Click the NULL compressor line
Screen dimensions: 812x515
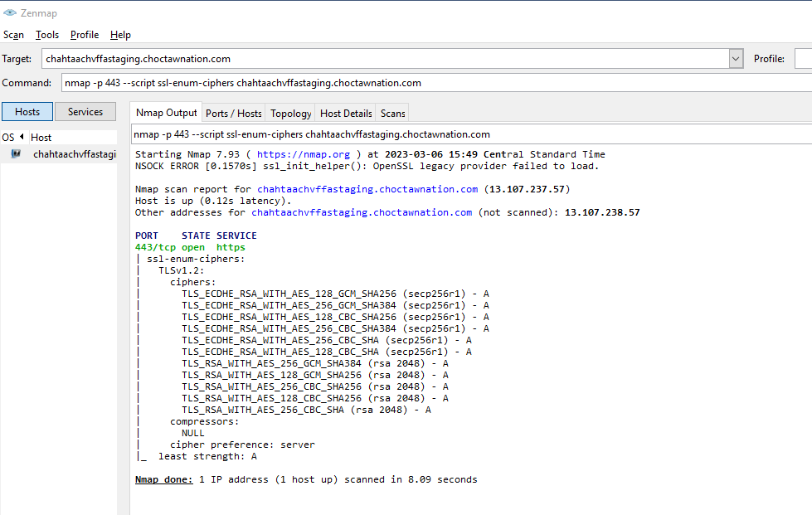[192, 433]
